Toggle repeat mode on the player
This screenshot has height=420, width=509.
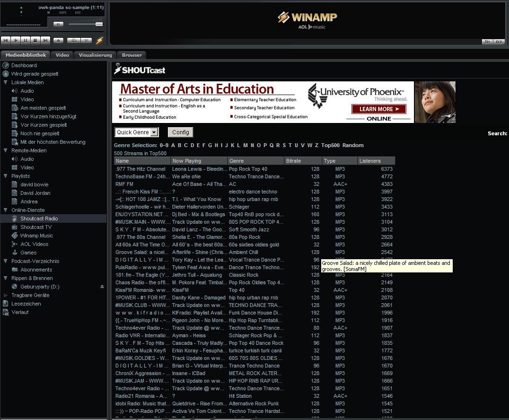pyautogui.click(x=86, y=41)
